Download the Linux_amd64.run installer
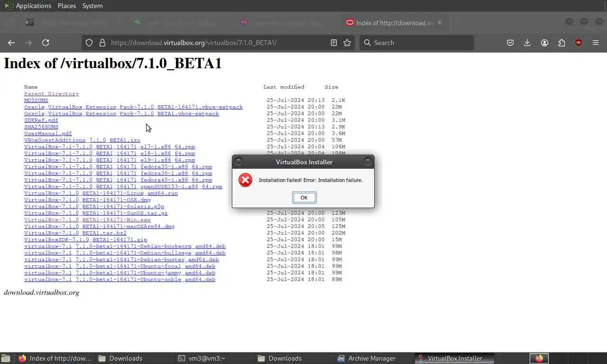This screenshot has width=607, height=364. coord(101,193)
